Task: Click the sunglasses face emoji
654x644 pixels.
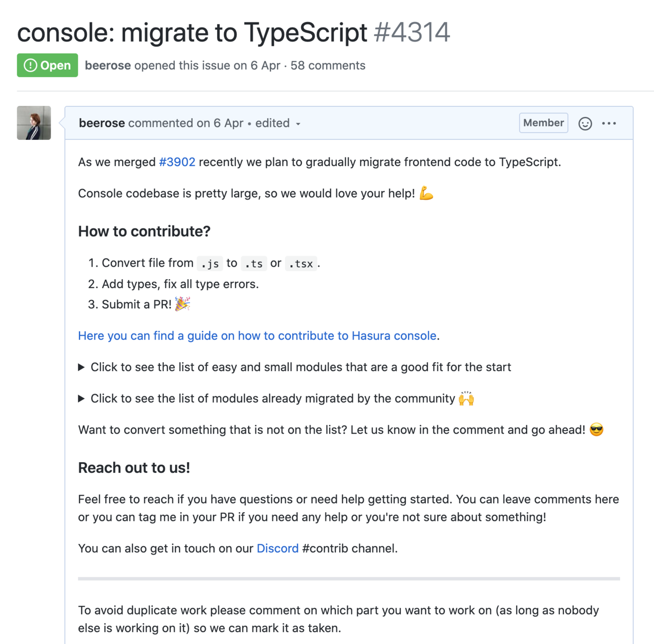Action: coord(596,430)
